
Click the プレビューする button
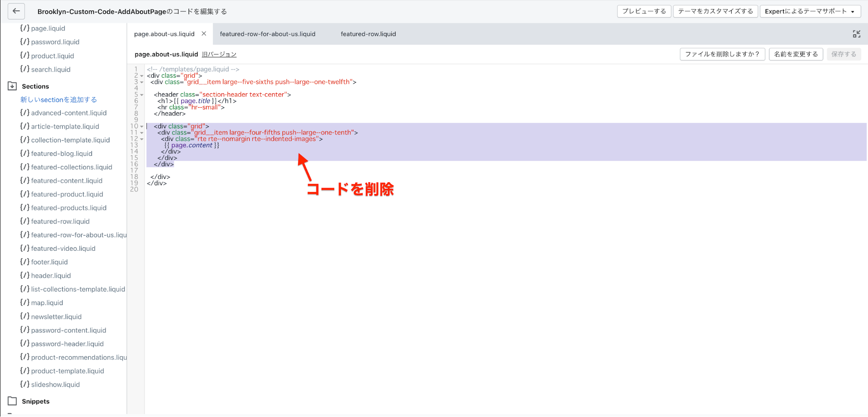coord(644,11)
